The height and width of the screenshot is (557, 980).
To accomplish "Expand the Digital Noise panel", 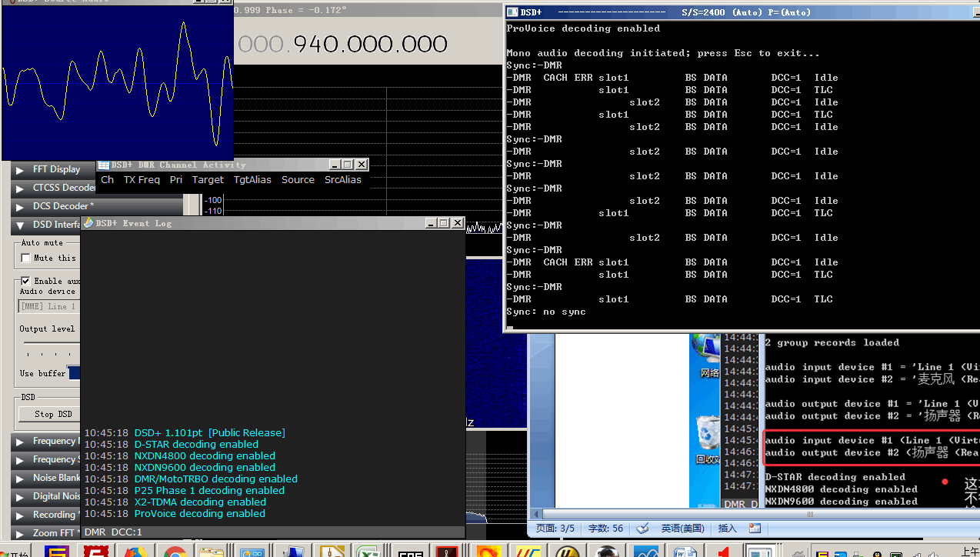I will point(20,497).
